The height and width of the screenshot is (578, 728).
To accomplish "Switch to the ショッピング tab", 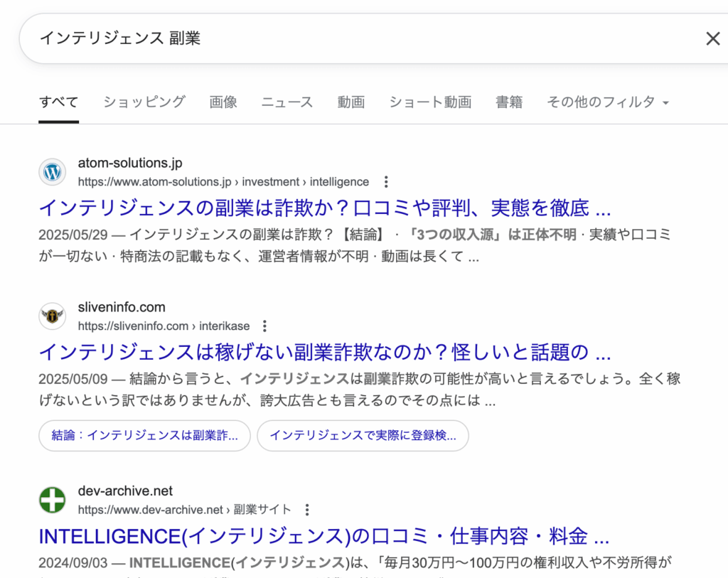I will 144,102.
